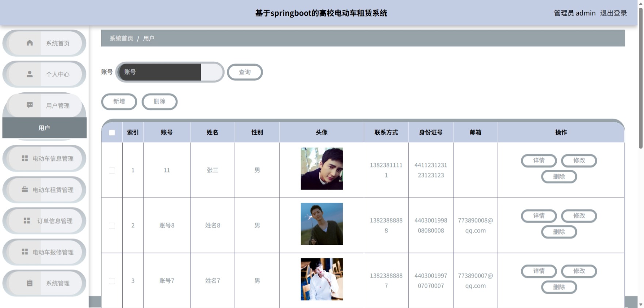The height and width of the screenshot is (308, 644).
Task: Click the avatar photo of 姓名8
Action: tap(322, 224)
